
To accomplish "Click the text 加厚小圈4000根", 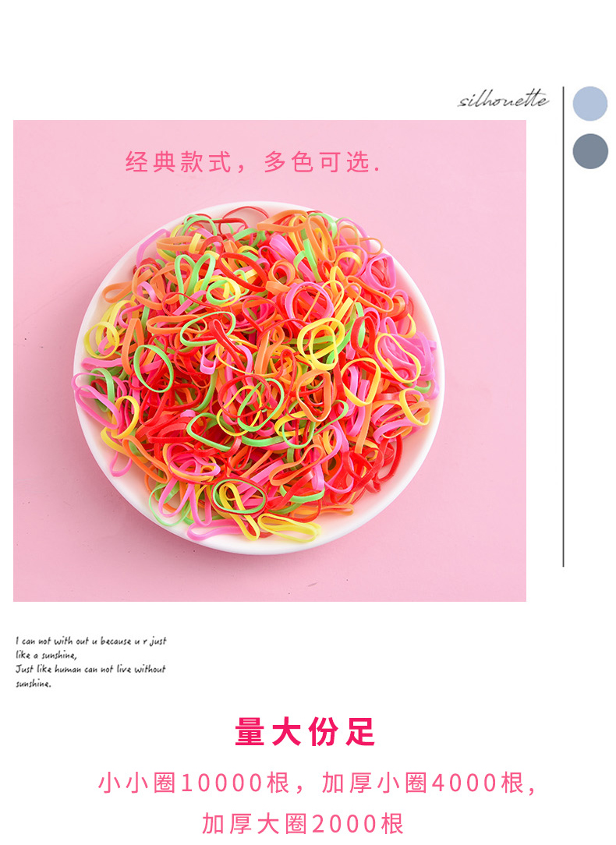I will (x=423, y=783).
